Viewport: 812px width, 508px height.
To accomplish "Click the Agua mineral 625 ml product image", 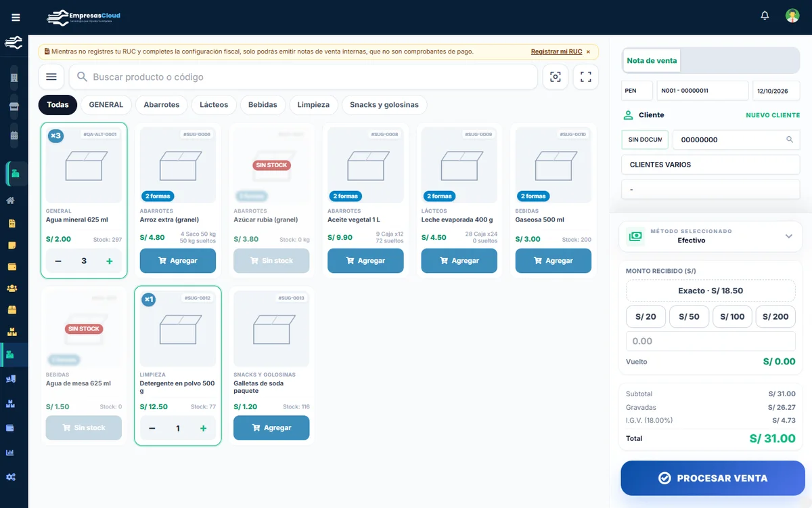I will tap(84, 165).
